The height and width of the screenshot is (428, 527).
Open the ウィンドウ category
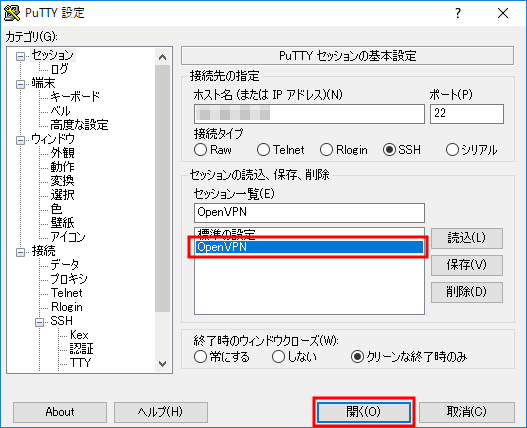(53, 139)
